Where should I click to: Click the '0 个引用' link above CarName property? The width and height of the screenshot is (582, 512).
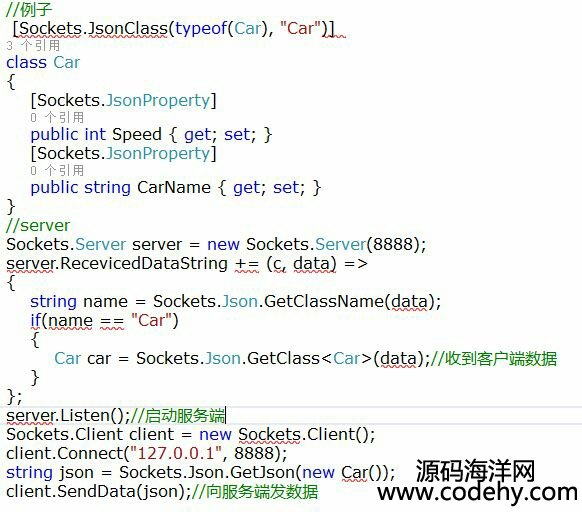(x=57, y=170)
